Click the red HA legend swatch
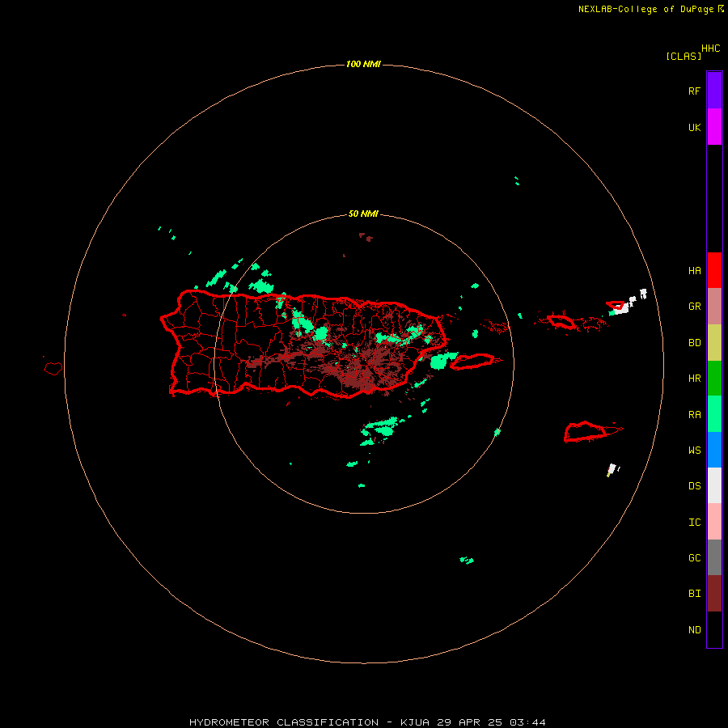This screenshot has width=728, height=728. coord(714,270)
